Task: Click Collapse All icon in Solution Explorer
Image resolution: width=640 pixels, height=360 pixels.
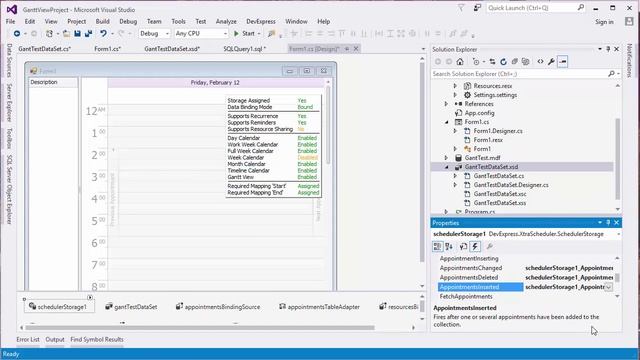Action: [x=514, y=62]
